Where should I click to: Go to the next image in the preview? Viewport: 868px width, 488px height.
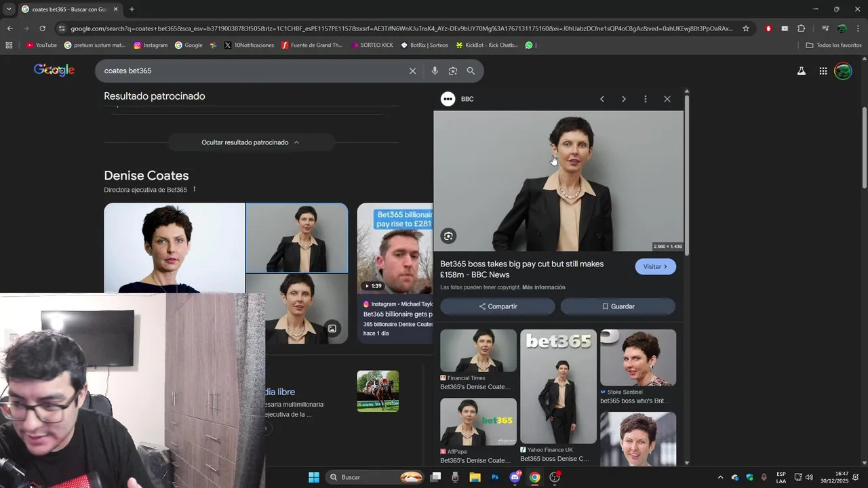point(623,99)
